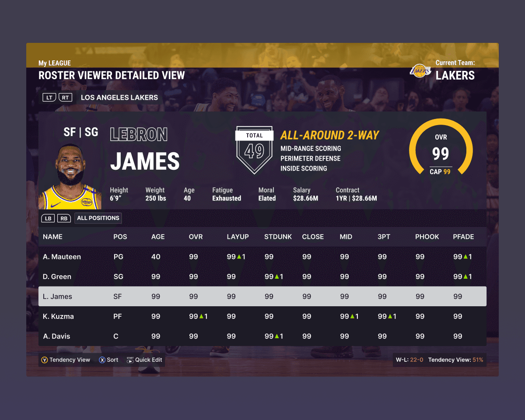Screen dimensions: 525x420
Task: Click the MID value with arrow in K. Kuzma row
Action: coord(349,316)
